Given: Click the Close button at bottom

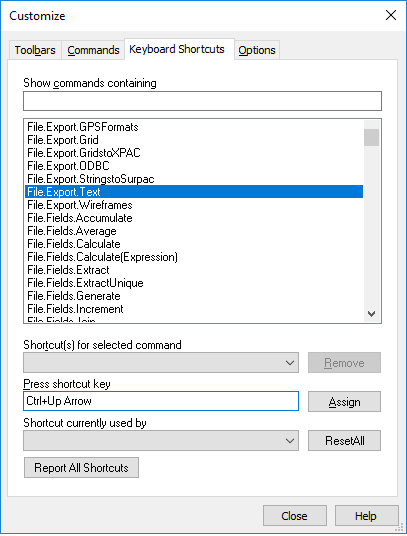Looking at the screenshot, I should click(x=295, y=515).
